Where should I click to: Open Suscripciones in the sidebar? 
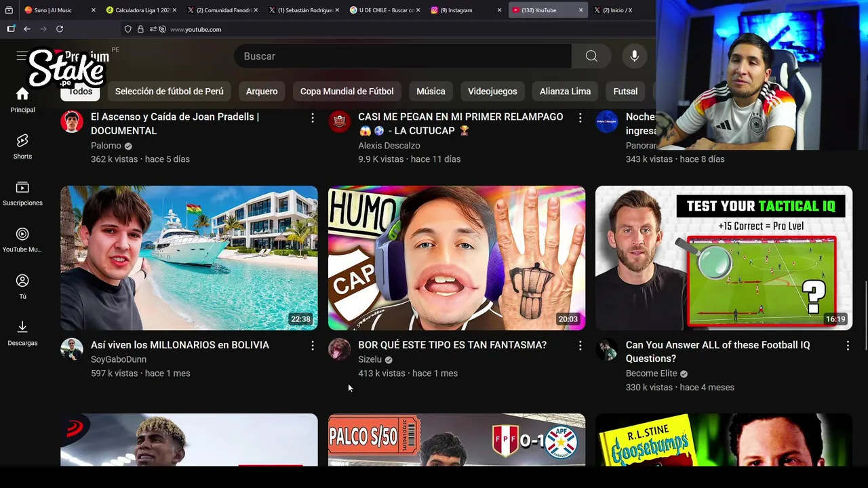pyautogui.click(x=22, y=187)
